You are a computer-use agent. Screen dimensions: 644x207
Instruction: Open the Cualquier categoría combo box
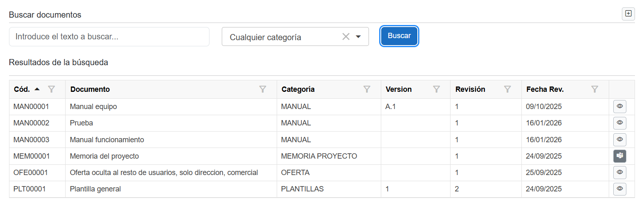click(x=283, y=37)
